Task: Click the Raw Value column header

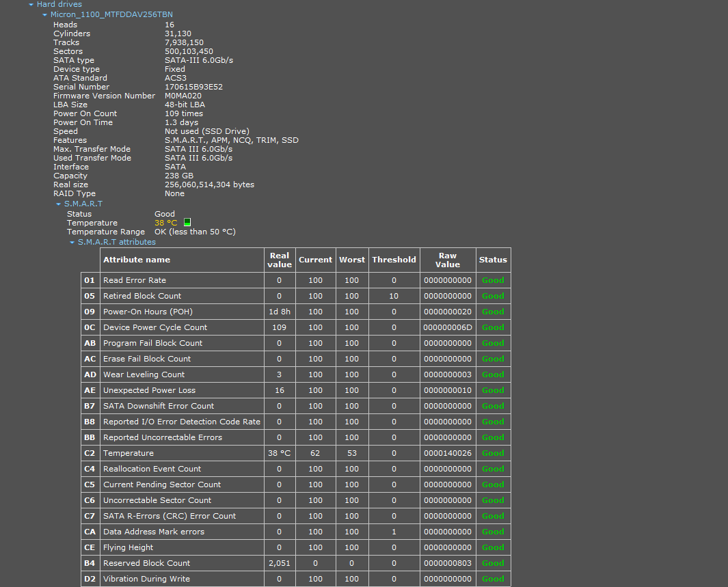Action: (448, 260)
